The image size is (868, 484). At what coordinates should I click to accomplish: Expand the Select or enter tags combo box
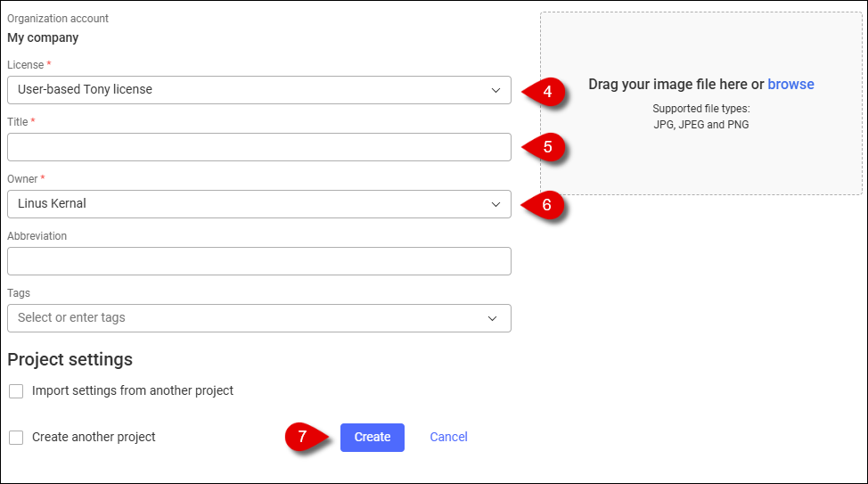(259, 318)
